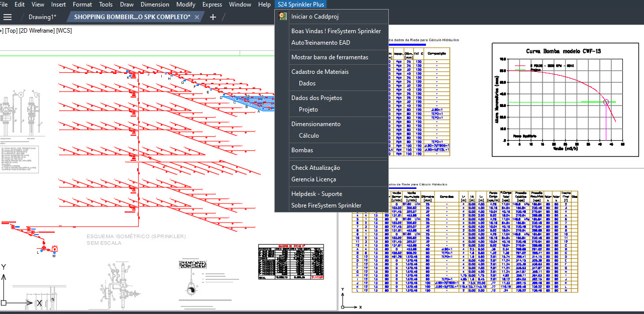Click the Iniciar o Caddproj icon
644x314 pixels.
coord(283,17)
